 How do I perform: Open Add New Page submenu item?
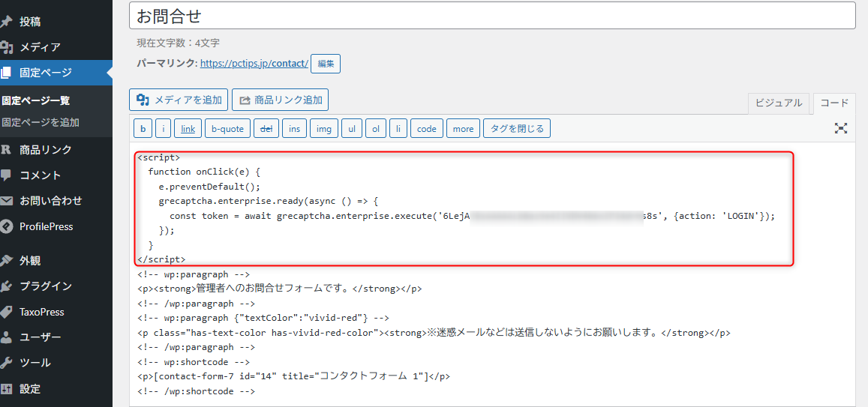coord(41,122)
